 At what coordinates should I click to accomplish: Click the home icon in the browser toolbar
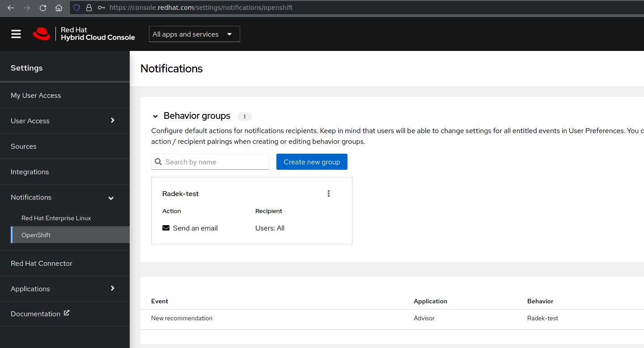pyautogui.click(x=59, y=8)
